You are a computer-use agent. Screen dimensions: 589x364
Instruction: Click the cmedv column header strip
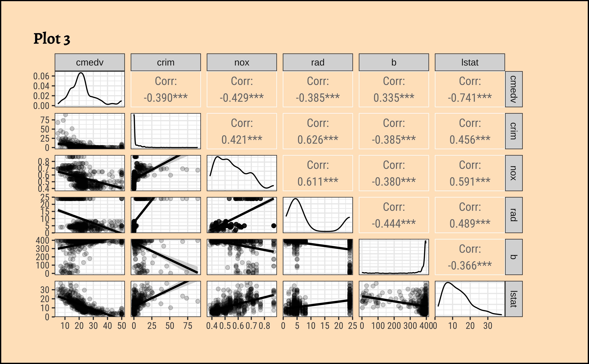89,62
